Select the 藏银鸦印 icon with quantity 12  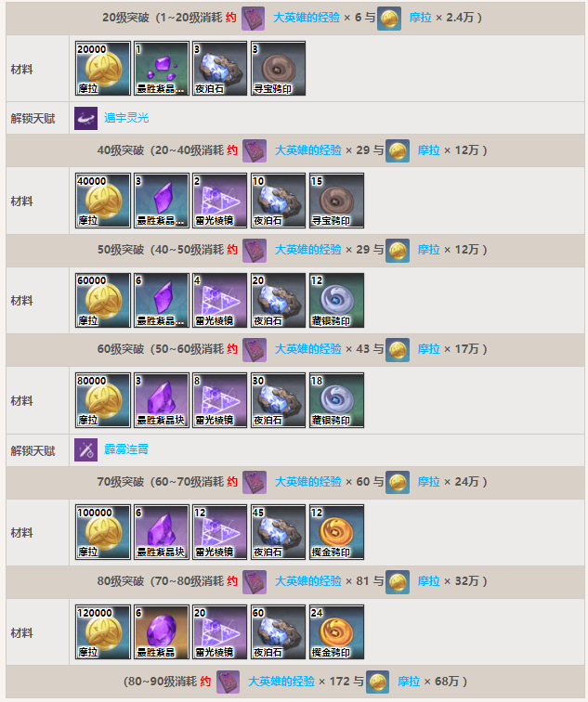pos(336,301)
